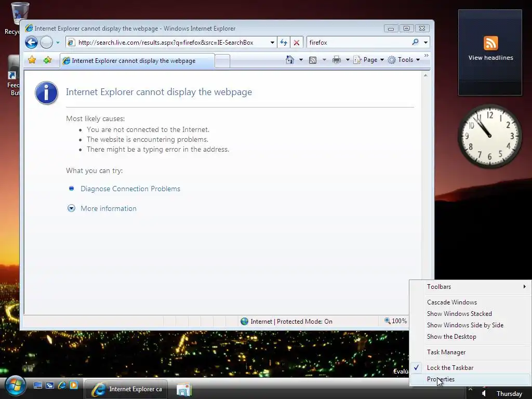Open the Windows Start orb
The image size is (532, 399).
pyautogui.click(x=15, y=386)
